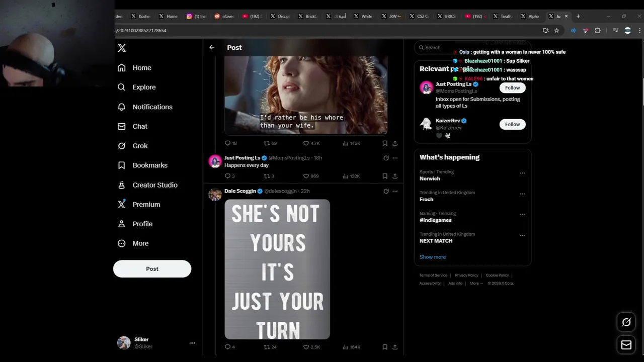Screen dimensions: 644x362
Task: Open Dale Scoggin profile name link
Action: [240, 191]
